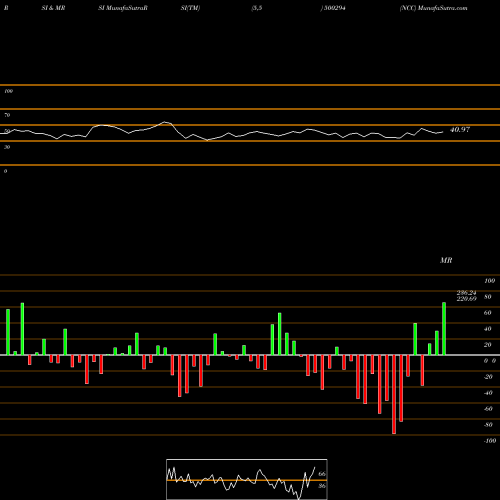
Task: Click the 36 label in the mini chart
Action: coord(322,486)
